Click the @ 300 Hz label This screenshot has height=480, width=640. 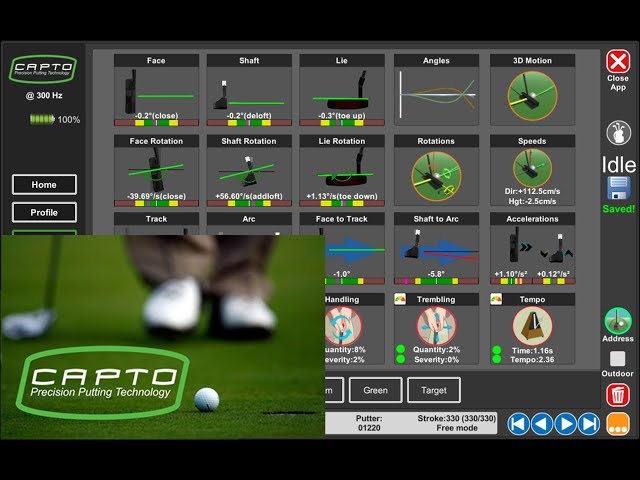(x=44, y=96)
